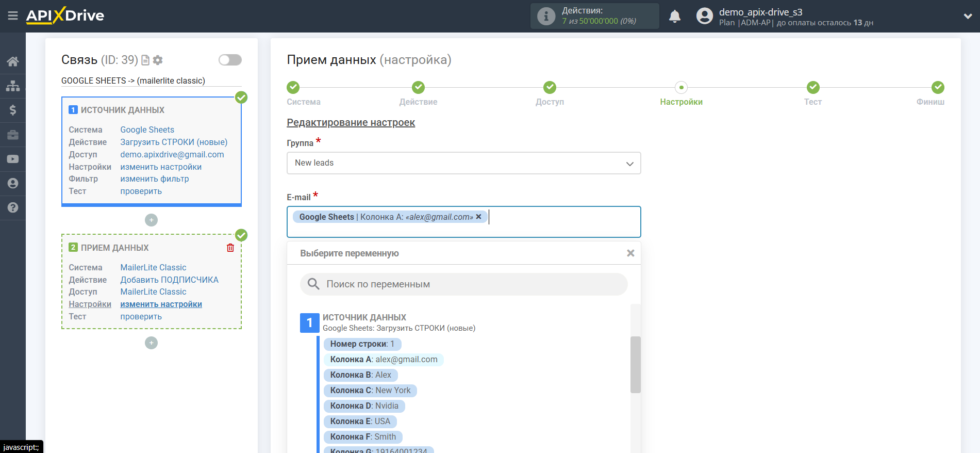This screenshot has width=980, height=453.
Task: Select variable 'Колонка A: alex@gmail.com'
Action: [x=384, y=360]
